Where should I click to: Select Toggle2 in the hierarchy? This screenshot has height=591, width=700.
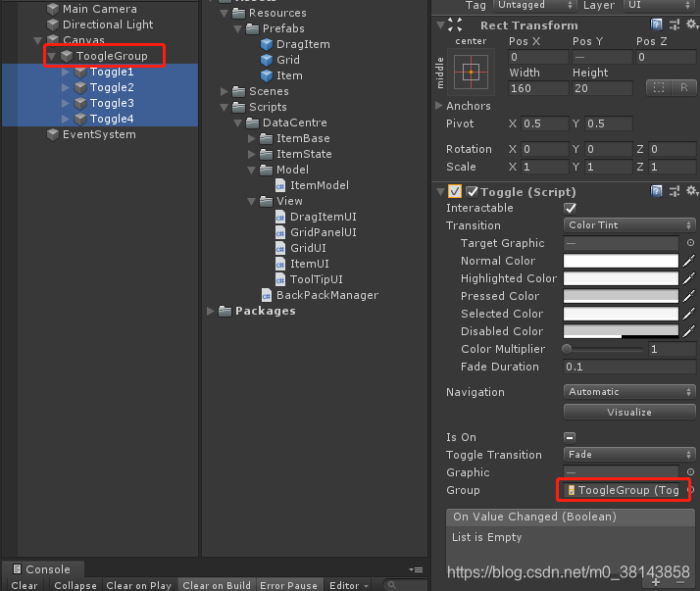pyautogui.click(x=112, y=87)
